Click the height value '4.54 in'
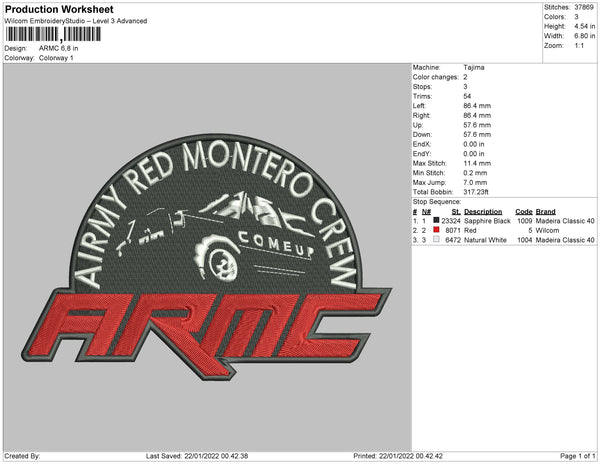Screen dimensions: 600x464 tap(585, 26)
